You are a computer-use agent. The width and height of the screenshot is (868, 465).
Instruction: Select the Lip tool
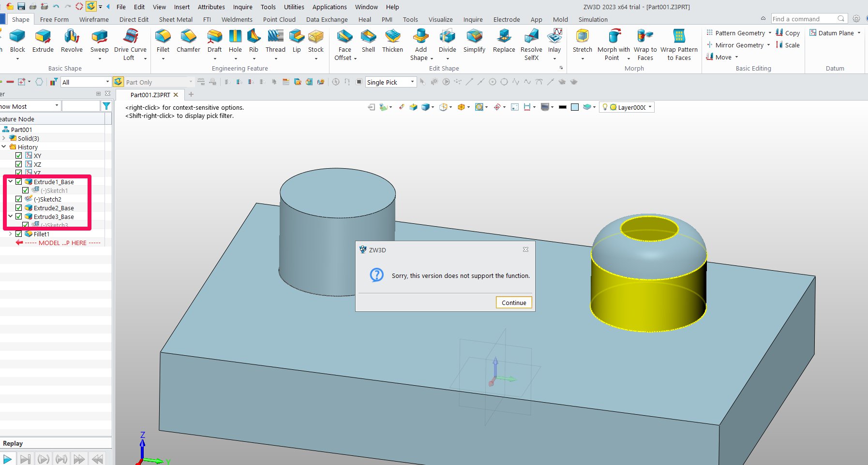[297, 41]
